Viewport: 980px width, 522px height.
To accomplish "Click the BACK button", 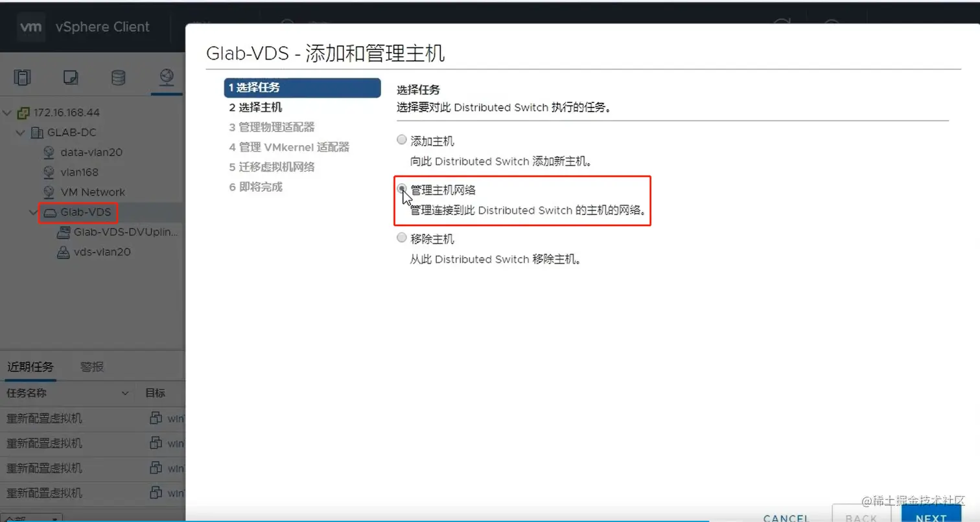I will pos(861,515).
